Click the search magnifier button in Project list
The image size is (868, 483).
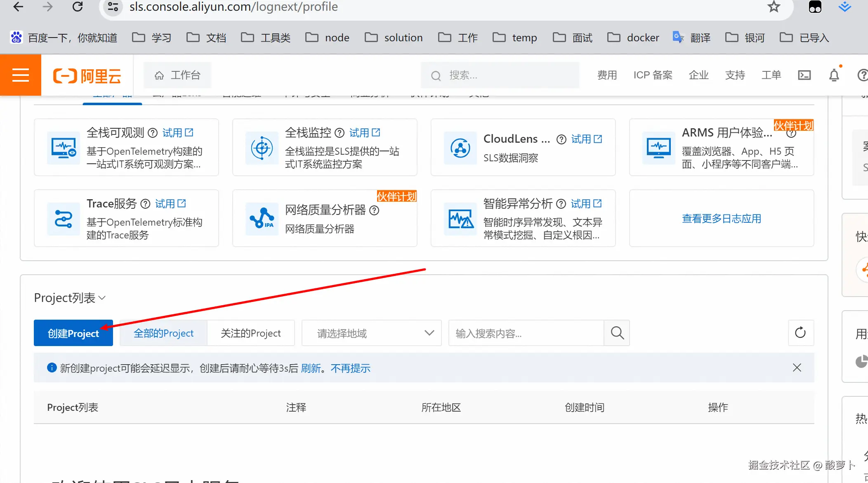pos(617,333)
